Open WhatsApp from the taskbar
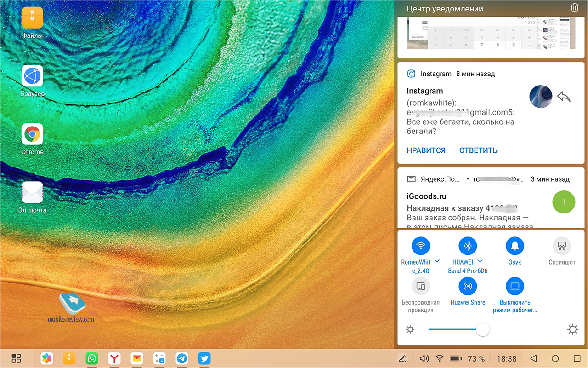The width and height of the screenshot is (588, 368). tap(92, 358)
